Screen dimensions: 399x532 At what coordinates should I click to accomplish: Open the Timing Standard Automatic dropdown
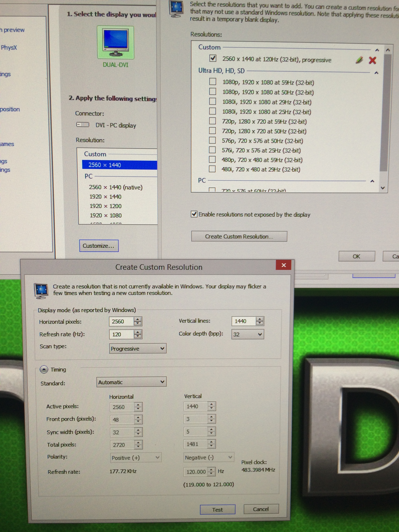tap(131, 382)
